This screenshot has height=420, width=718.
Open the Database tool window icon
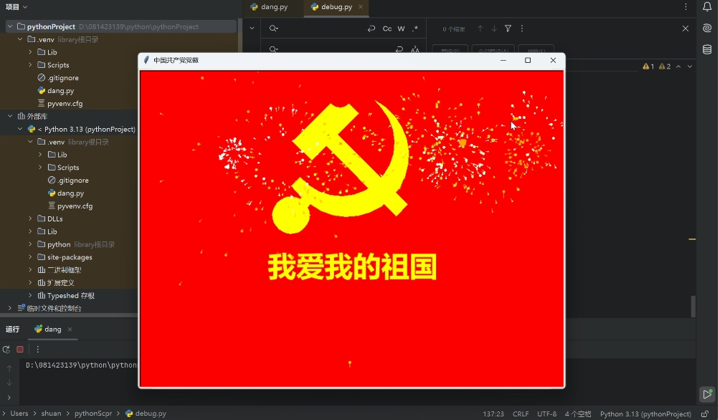(x=707, y=49)
